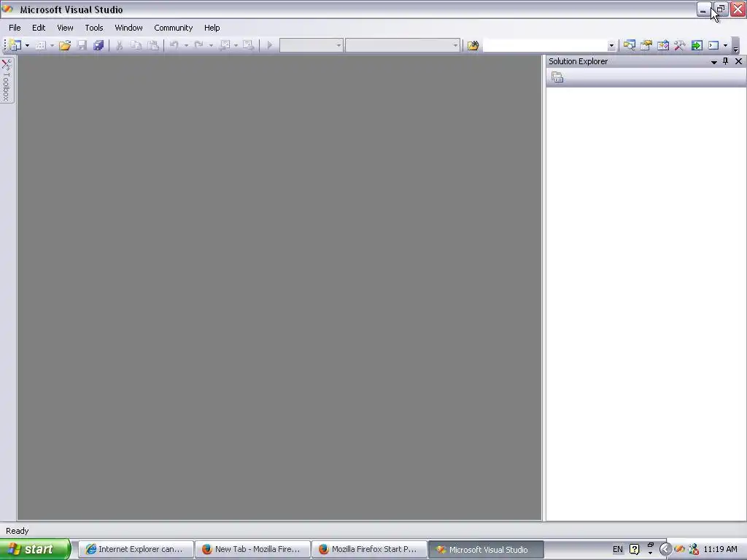This screenshot has height=560, width=747.
Task: Click the Command Window toolbar icon
Action: [713, 45]
